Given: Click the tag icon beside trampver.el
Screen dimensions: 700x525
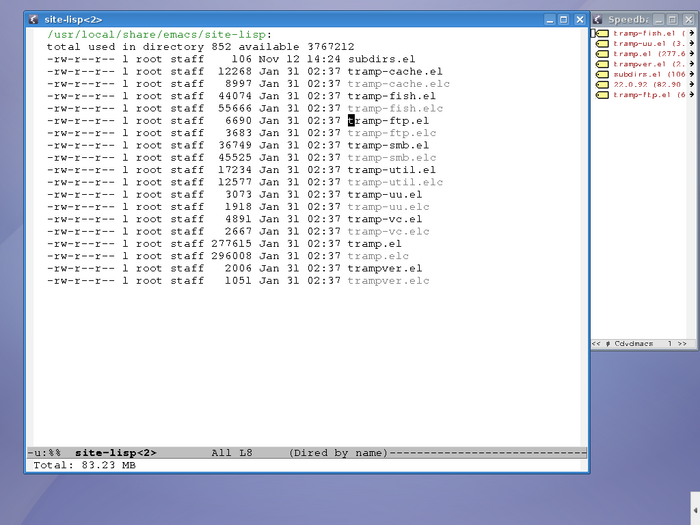Looking at the screenshot, I should (x=603, y=64).
